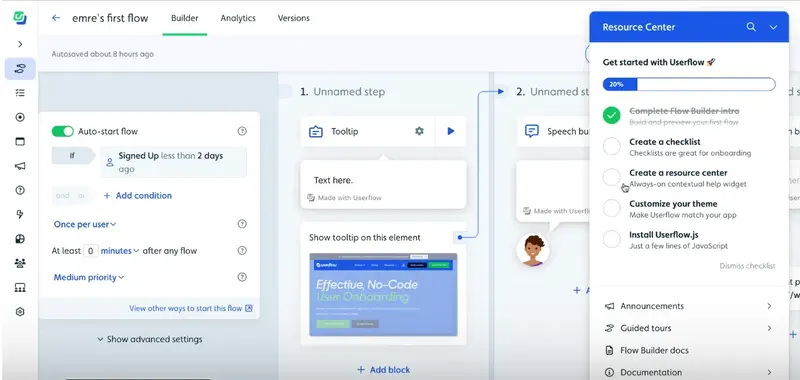Expand Guided tours with its right chevron
Image resolution: width=800 pixels, height=380 pixels.
coord(769,328)
